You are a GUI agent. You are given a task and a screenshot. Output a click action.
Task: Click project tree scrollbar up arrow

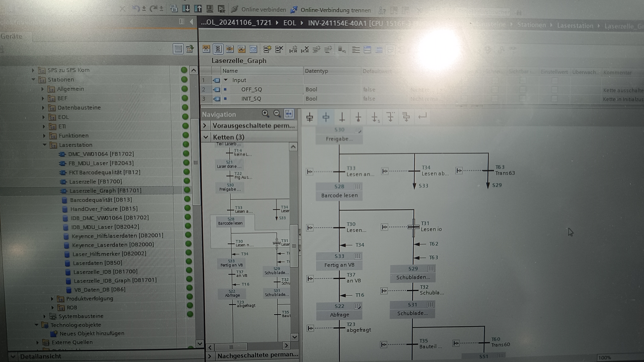pos(194,70)
